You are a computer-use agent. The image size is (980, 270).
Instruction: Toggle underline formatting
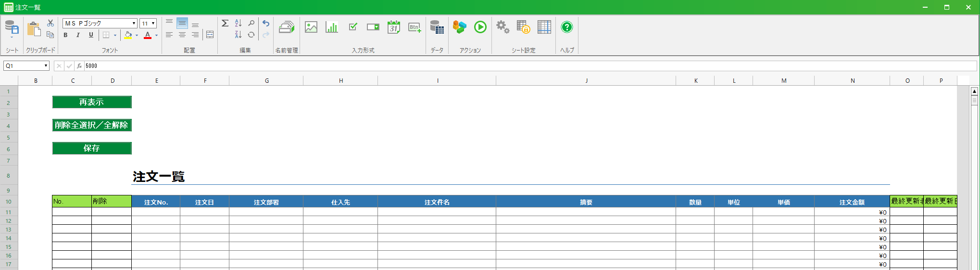click(x=91, y=35)
